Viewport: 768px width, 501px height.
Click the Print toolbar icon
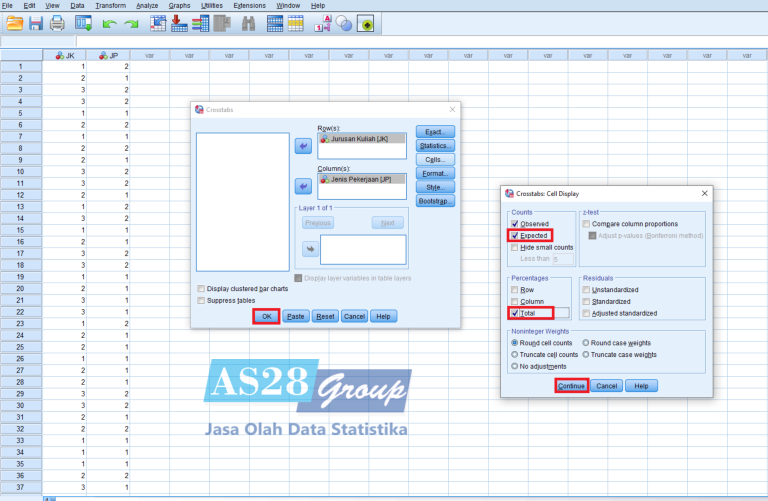click(x=57, y=23)
